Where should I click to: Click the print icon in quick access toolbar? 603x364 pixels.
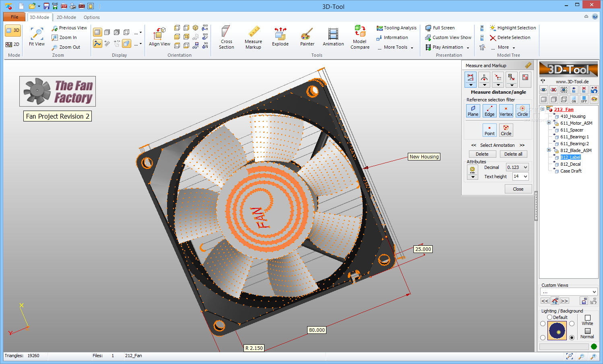(x=73, y=6)
